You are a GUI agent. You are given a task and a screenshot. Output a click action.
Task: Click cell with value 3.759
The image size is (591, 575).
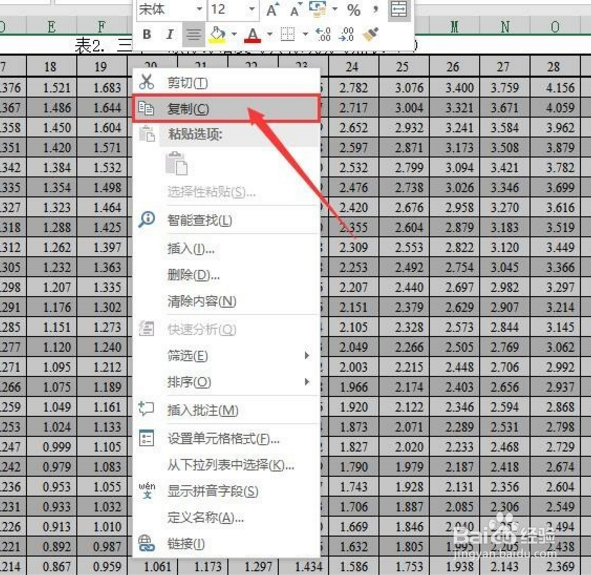coord(505,88)
